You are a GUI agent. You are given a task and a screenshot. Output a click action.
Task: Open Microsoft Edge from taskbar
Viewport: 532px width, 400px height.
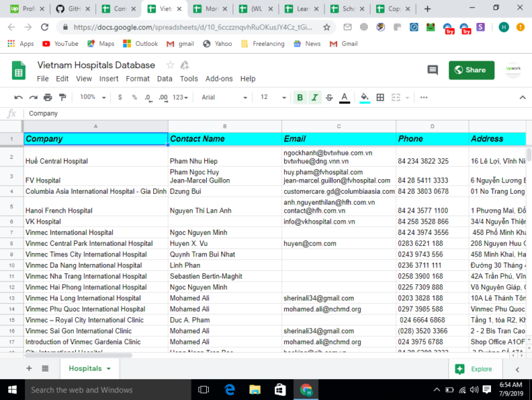coord(230,390)
